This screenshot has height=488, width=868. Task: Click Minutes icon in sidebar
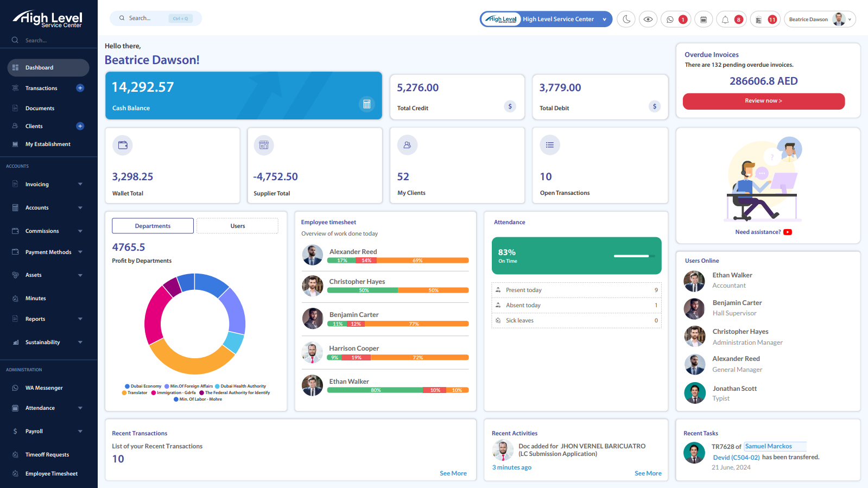[15, 299]
